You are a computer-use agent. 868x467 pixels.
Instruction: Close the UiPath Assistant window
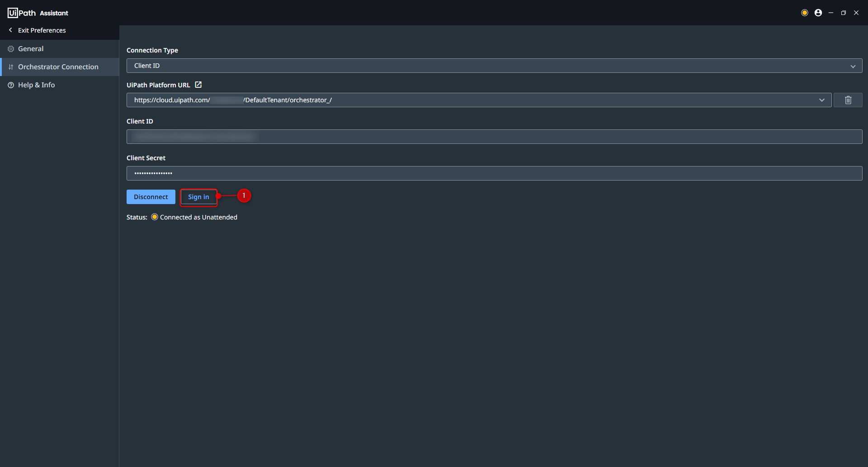[856, 13]
